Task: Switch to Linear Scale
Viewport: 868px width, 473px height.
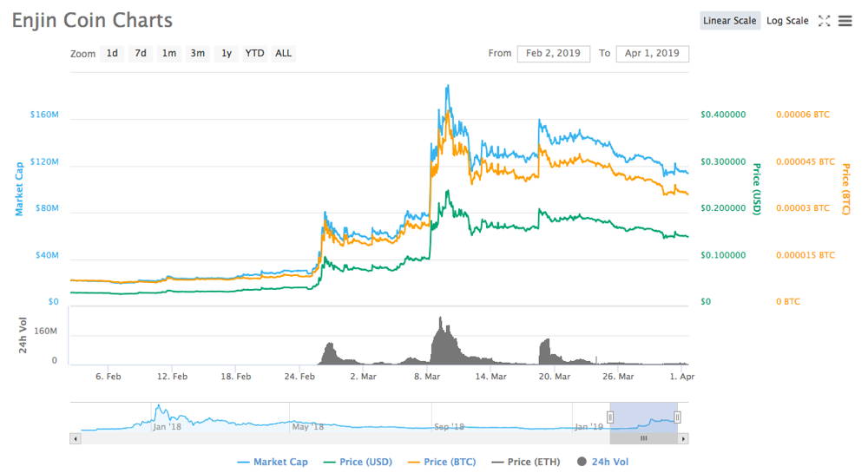Action: pyautogui.click(x=730, y=21)
